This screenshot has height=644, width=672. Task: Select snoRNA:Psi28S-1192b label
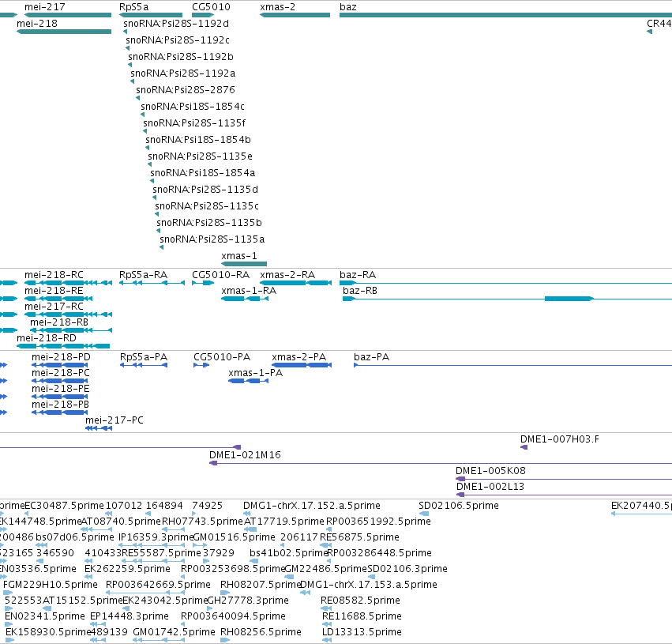coord(180,57)
